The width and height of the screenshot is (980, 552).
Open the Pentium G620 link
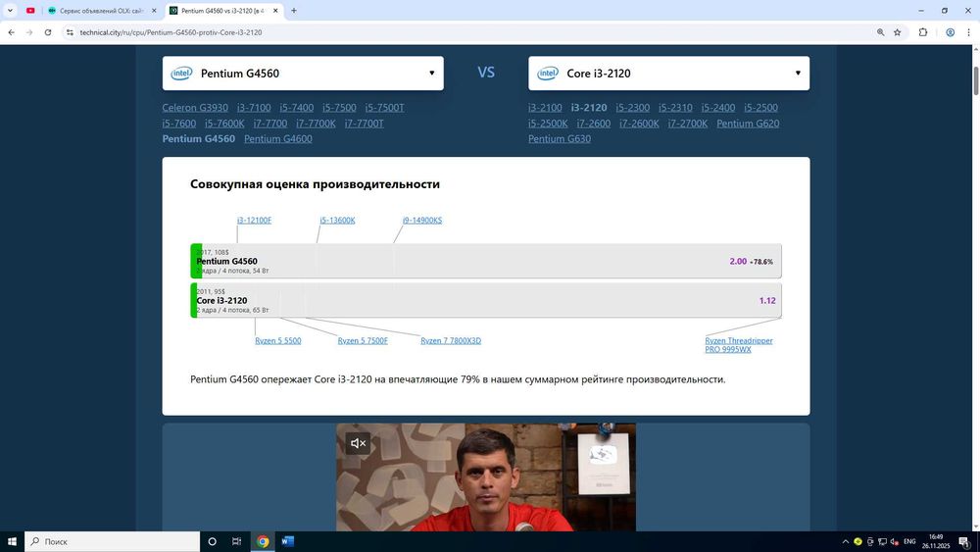pyautogui.click(x=748, y=124)
